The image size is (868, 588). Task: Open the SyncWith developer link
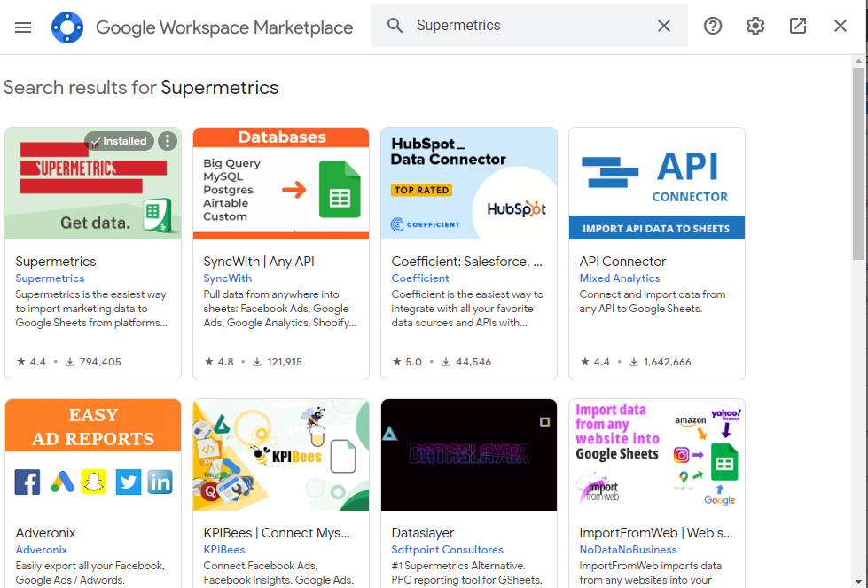point(227,278)
